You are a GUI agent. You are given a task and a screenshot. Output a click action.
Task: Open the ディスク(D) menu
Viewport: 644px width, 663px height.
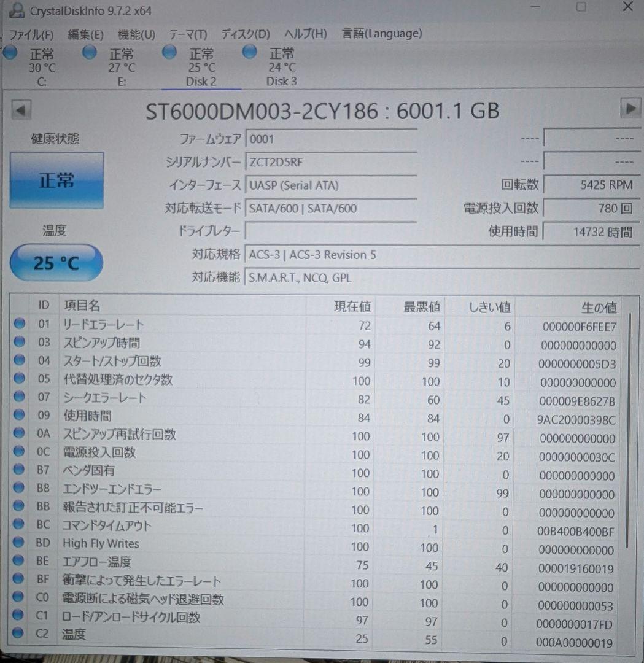point(245,34)
